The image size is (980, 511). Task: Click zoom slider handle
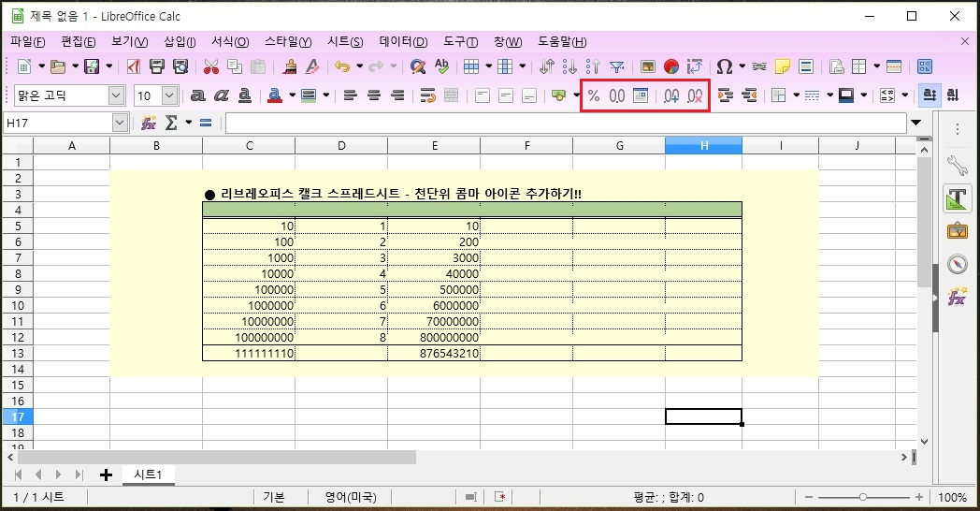[862, 497]
